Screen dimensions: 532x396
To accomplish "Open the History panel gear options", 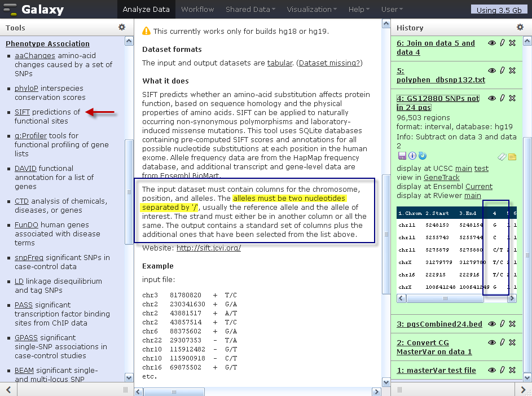I will [x=520, y=27].
